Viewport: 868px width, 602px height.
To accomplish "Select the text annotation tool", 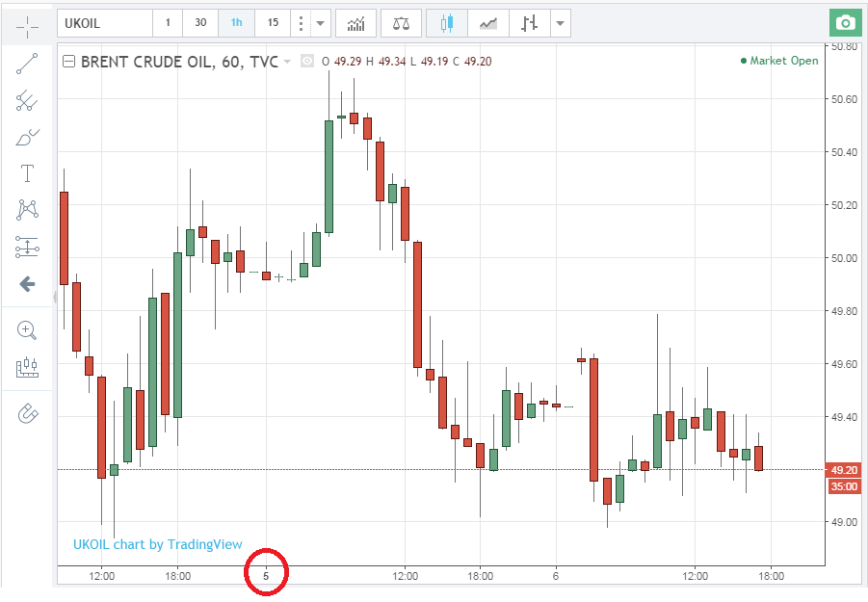I will pyautogui.click(x=27, y=173).
